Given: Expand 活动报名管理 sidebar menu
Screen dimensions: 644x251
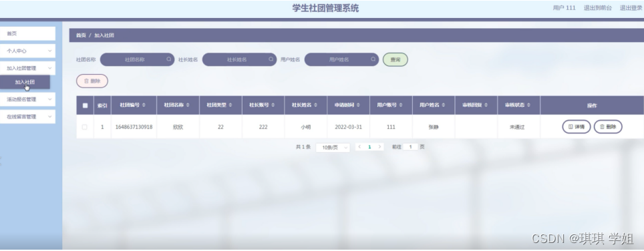Looking at the screenshot, I should coord(27,99).
